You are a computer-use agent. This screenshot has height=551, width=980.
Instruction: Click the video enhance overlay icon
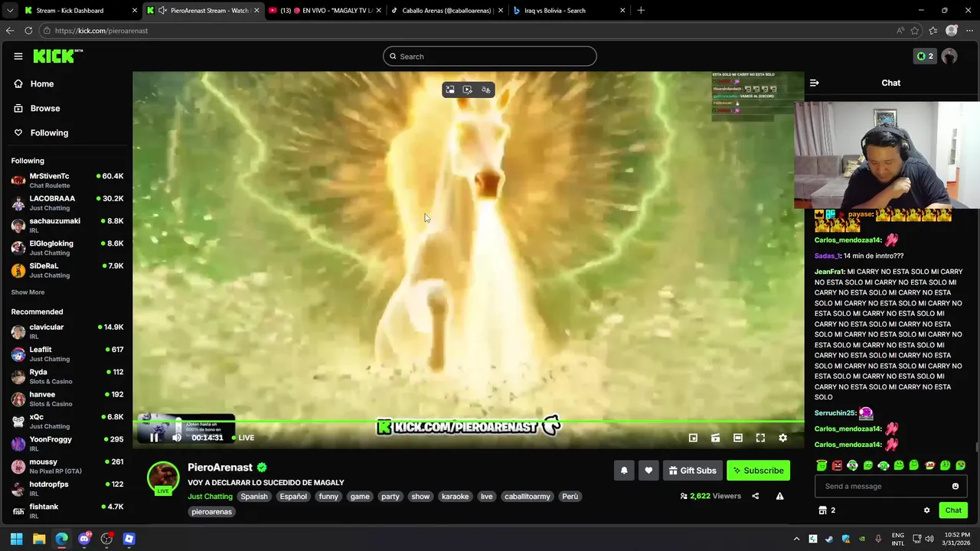(468, 90)
